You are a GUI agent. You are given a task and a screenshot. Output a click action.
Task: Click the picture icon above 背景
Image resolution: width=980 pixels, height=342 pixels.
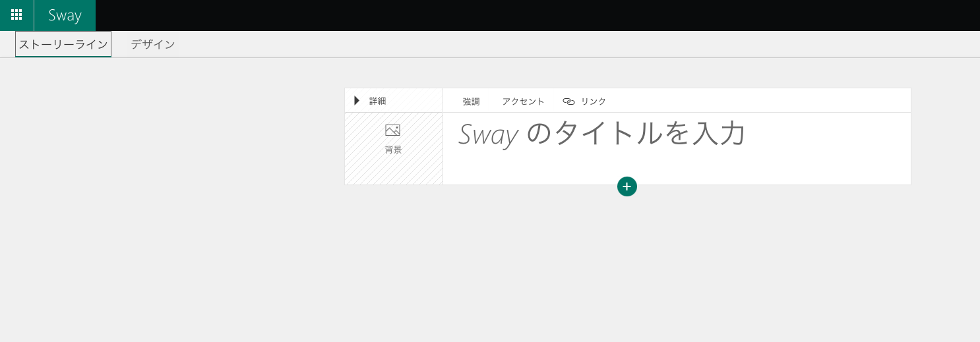(393, 130)
